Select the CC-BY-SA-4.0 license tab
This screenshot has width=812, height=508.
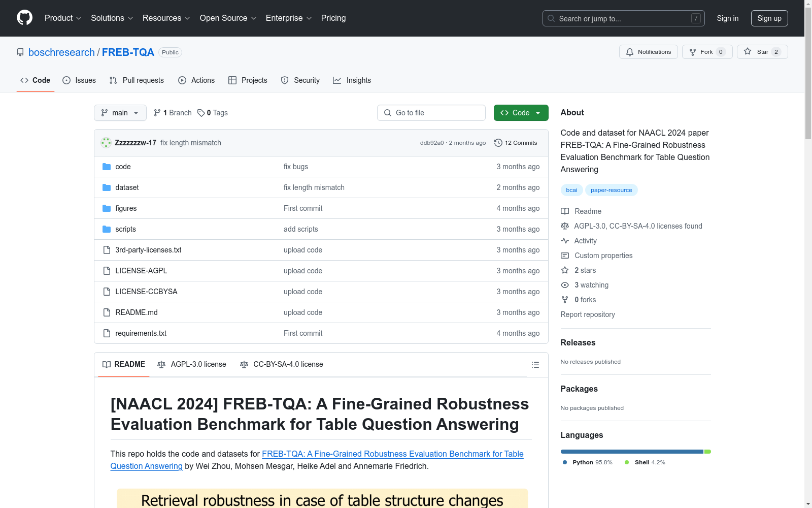[x=282, y=365]
